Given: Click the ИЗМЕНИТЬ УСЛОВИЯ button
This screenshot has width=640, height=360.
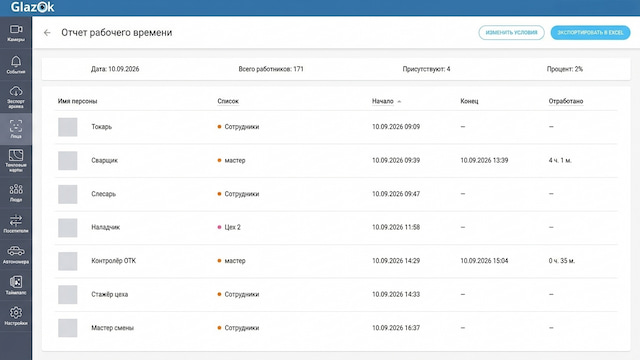Looking at the screenshot, I should point(511,33).
